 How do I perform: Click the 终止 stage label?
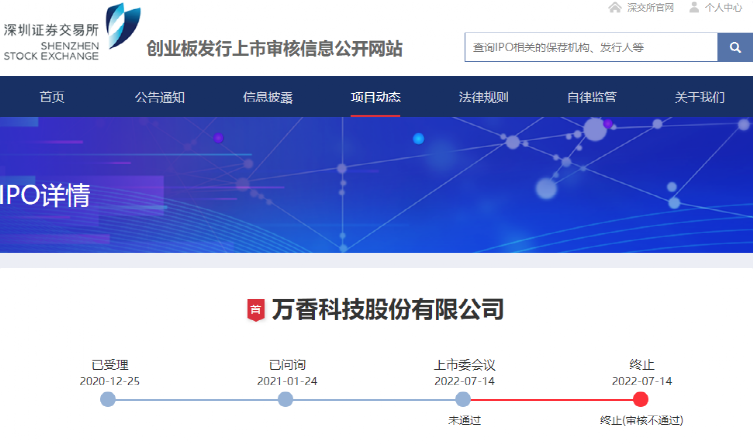(x=642, y=365)
